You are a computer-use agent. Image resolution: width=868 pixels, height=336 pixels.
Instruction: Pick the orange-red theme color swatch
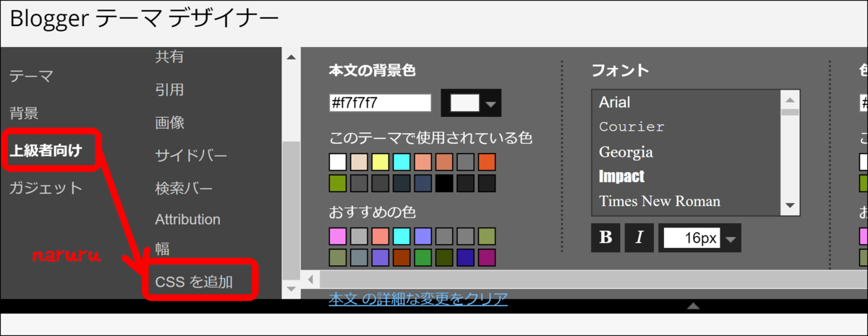pos(487,162)
